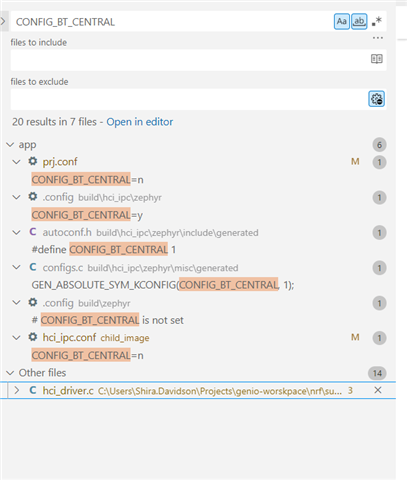Collapse the app folder results
Screen dimensions: 407x480
click(x=10, y=145)
